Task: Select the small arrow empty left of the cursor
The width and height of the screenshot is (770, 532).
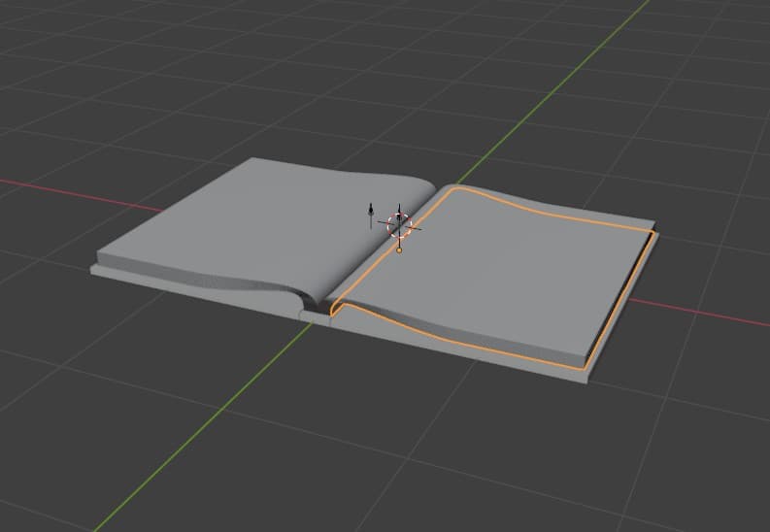Action: point(371,216)
